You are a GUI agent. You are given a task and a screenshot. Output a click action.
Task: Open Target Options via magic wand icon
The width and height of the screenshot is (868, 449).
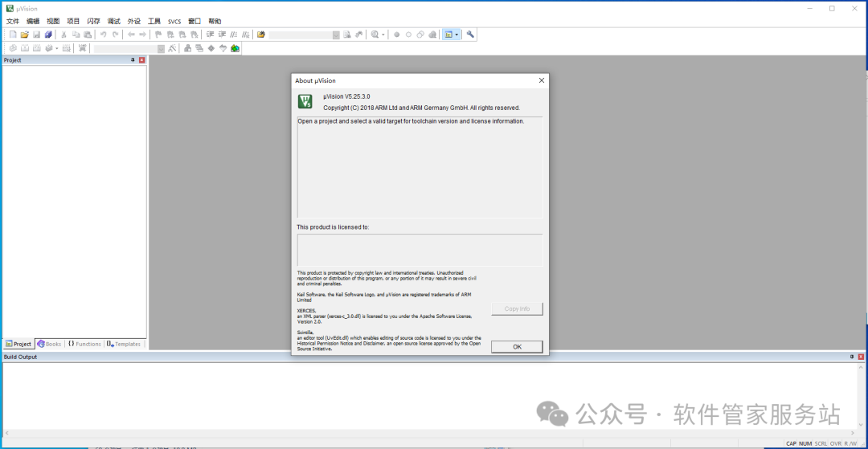coord(172,48)
